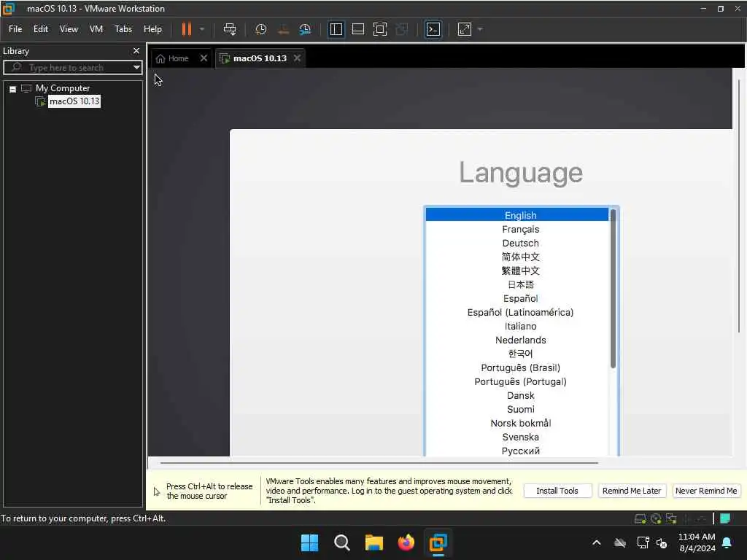This screenshot has height=560, width=747.
Task: Open the stretch mode dropdown arrow
Action: pyautogui.click(x=480, y=29)
